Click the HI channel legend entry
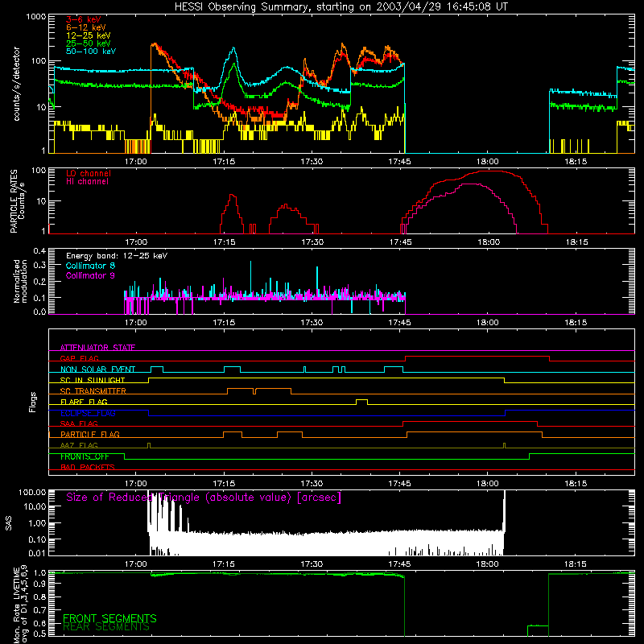Image resolution: width=644 pixels, height=644 pixels. pos(87,182)
